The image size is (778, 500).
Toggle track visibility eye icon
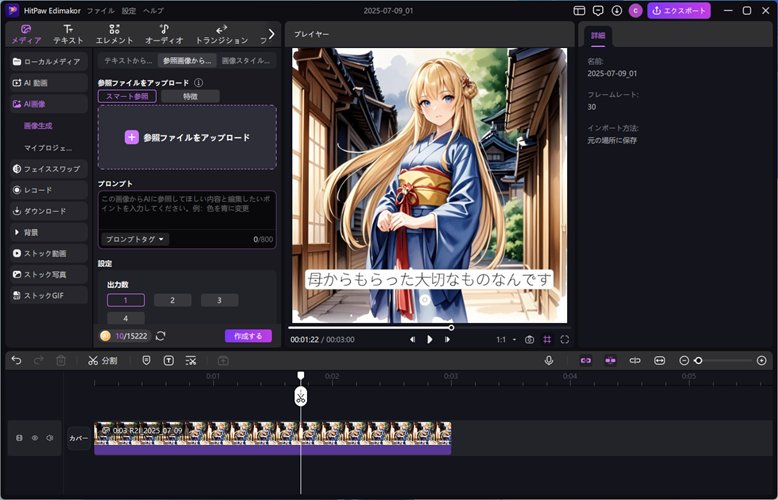(35, 438)
